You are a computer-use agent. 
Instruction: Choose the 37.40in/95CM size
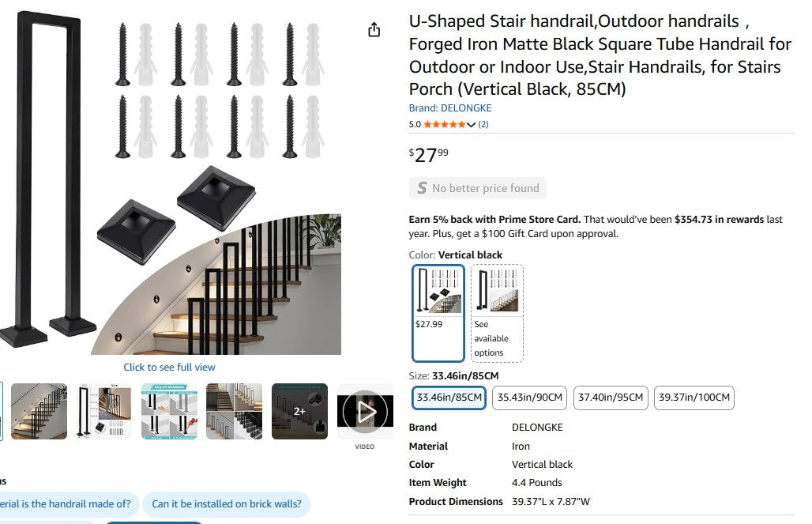[x=611, y=398]
